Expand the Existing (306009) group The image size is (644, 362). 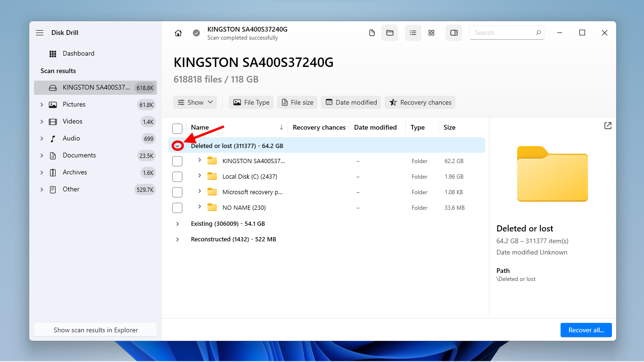click(x=177, y=224)
